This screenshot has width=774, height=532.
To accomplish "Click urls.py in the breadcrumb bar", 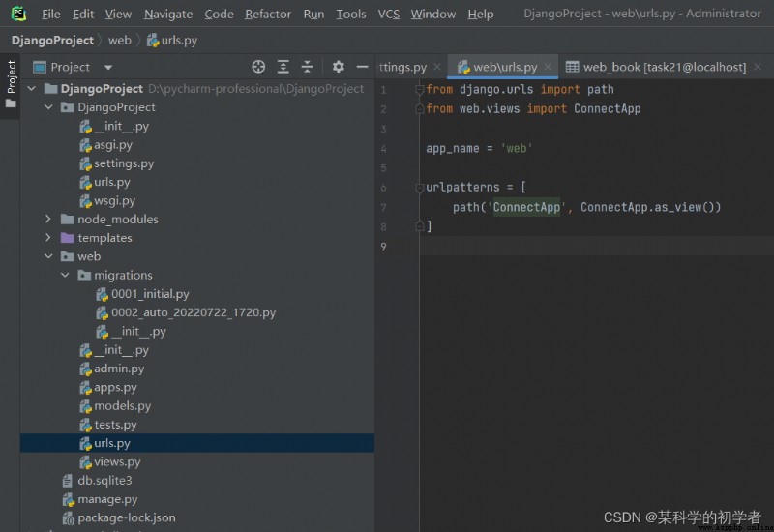I will pos(172,40).
